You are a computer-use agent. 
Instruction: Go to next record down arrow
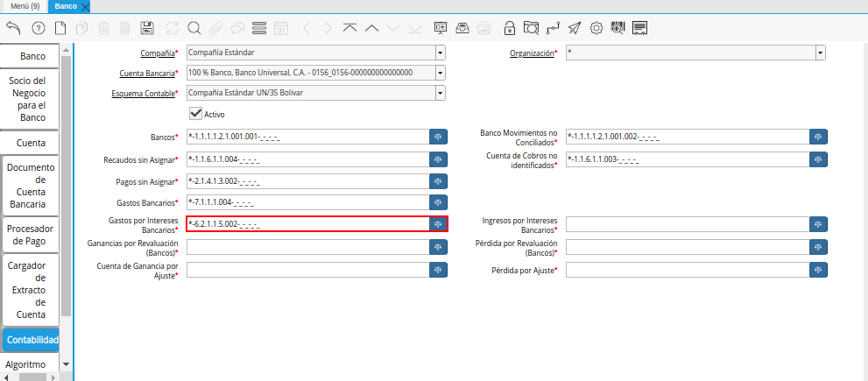pos(393,28)
